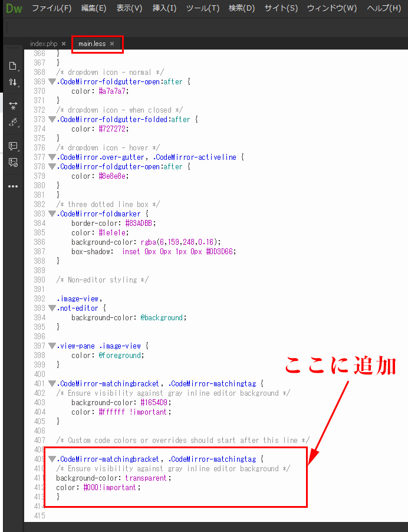Open the Open Documents file icon
This screenshot has height=532, width=408.
(13, 66)
